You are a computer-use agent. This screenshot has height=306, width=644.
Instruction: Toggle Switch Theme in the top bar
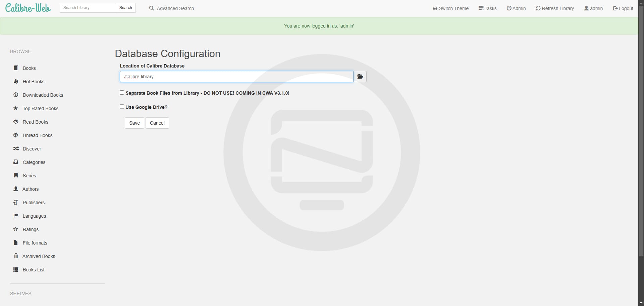tap(450, 8)
